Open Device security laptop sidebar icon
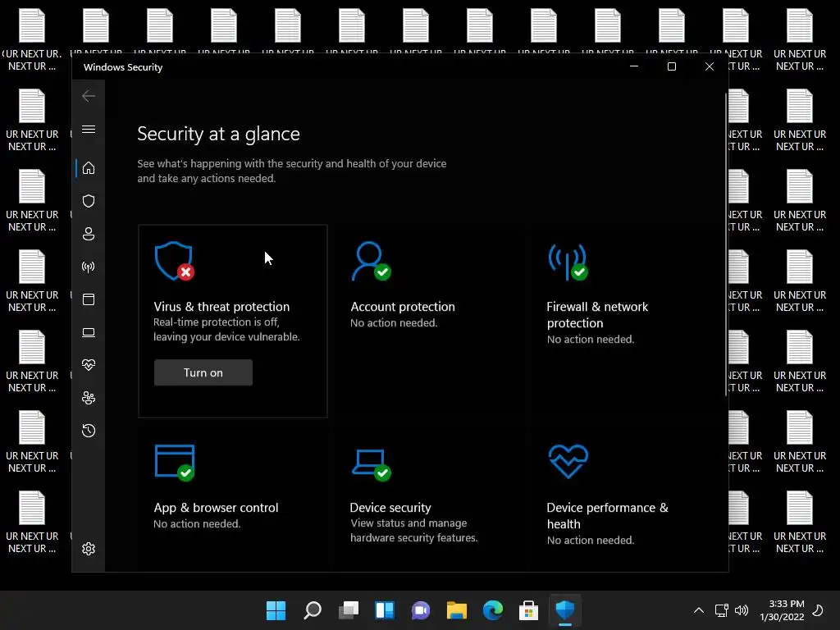 tap(89, 333)
